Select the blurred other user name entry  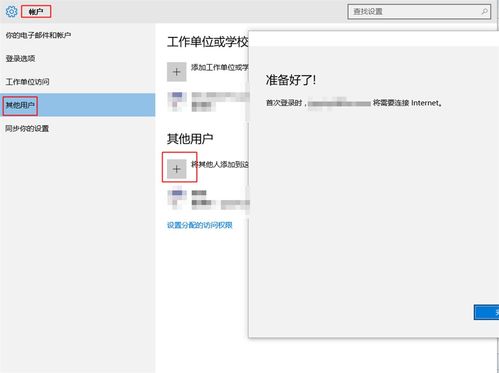pos(220,200)
